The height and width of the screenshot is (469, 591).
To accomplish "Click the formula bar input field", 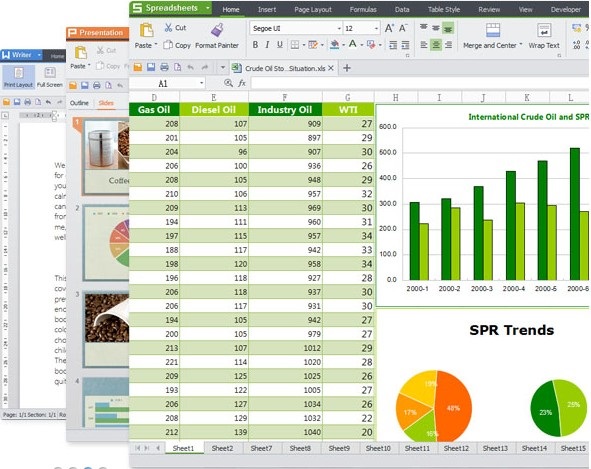I will tap(419, 83).
